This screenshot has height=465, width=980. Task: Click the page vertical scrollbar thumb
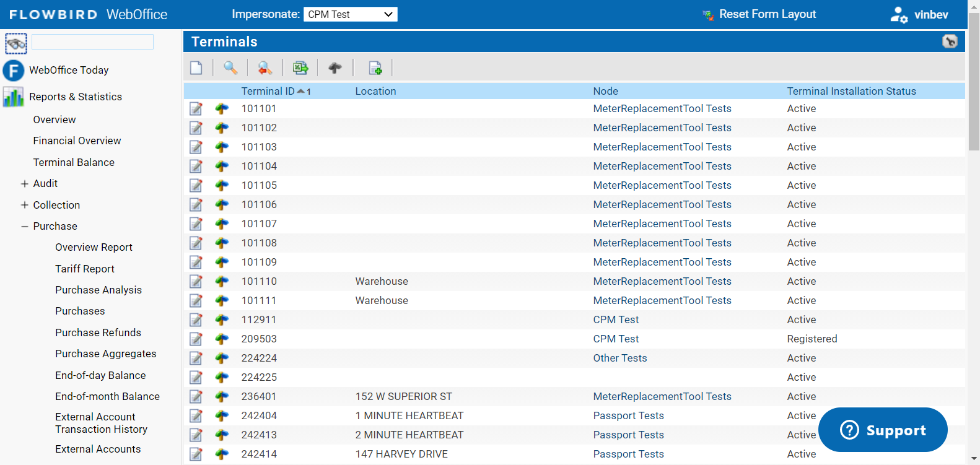(974, 81)
